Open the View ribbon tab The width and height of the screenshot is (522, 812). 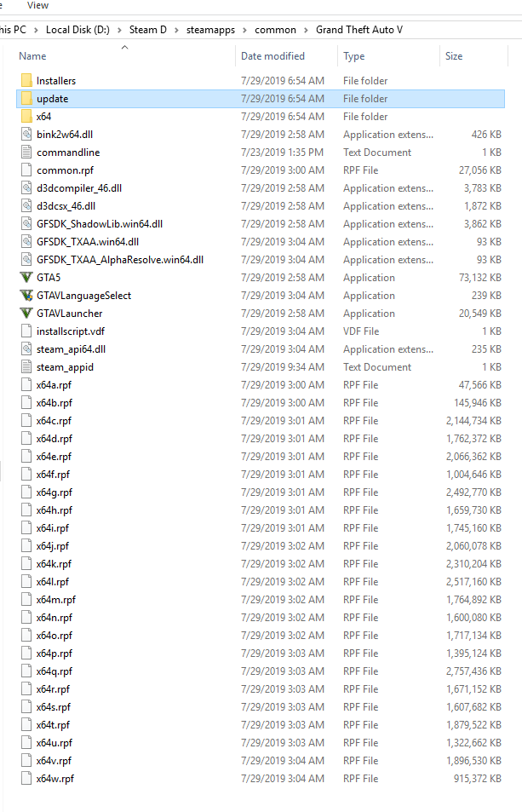[37, 5]
